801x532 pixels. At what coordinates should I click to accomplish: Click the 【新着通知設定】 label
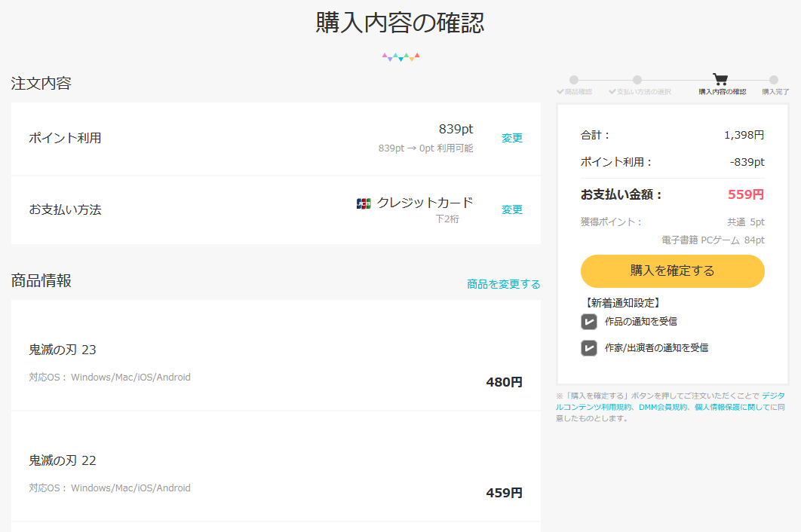pos(621,303)
